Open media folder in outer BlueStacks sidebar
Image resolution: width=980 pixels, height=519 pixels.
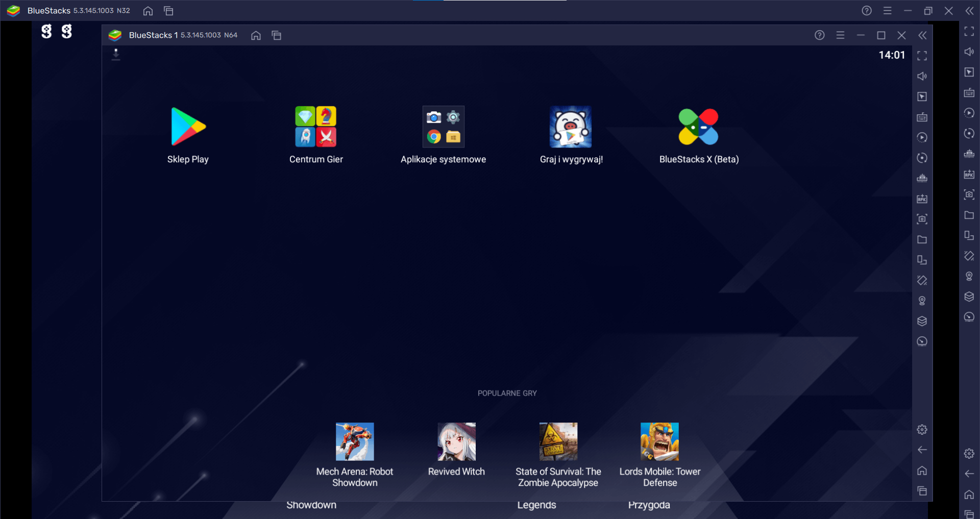pyautogui.click(x=969, y=215)
